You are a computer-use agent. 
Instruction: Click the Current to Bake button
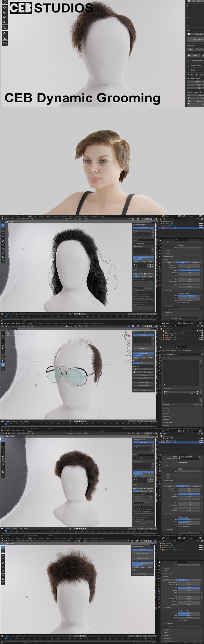point(143,378)
